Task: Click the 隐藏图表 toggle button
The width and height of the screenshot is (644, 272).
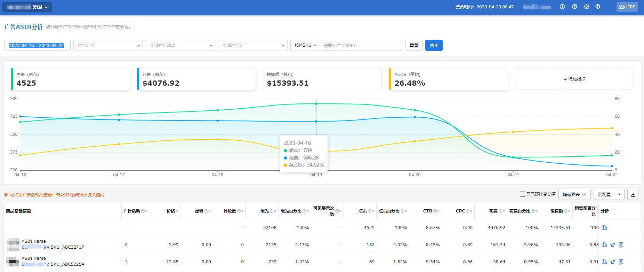Action: tap(574, 194)
